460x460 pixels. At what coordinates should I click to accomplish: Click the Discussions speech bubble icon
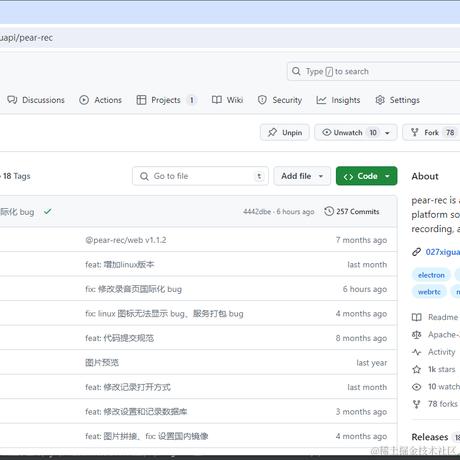point(12,100)
